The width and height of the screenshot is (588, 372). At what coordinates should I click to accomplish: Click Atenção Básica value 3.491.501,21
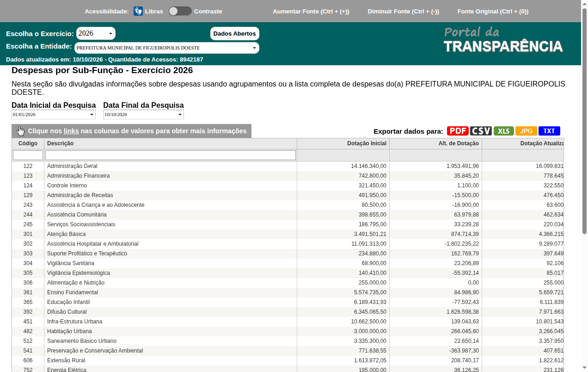tap(370, 234)
